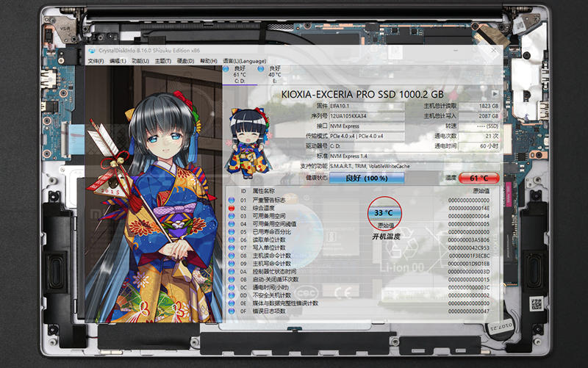Viewport: 588px width, 368px height.
Task: Click the red 61 °C temperature button
Action: pos(479,178)
